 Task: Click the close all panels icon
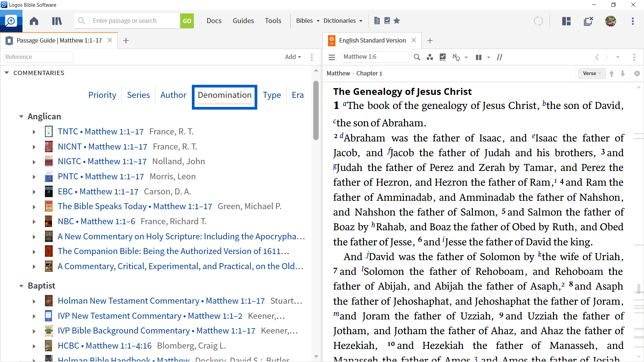click(588, 21)
